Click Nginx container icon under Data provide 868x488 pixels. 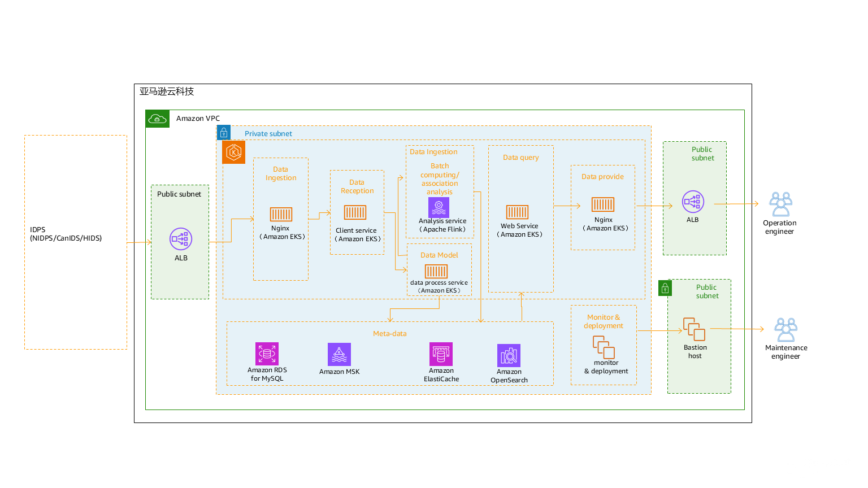pyautogui.click(x=603, y=204)
